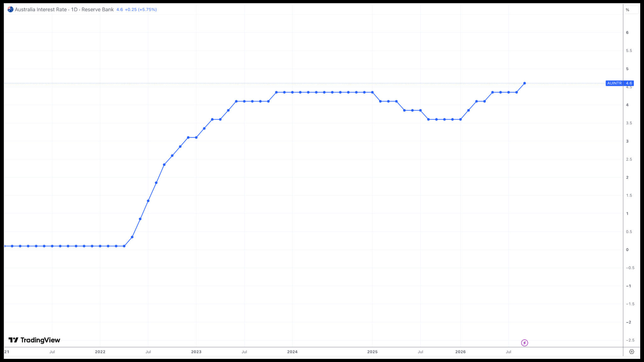Screen dimensions: 644x362
Task: Click the 2024 label on time axis
Action: click(292, 352)
